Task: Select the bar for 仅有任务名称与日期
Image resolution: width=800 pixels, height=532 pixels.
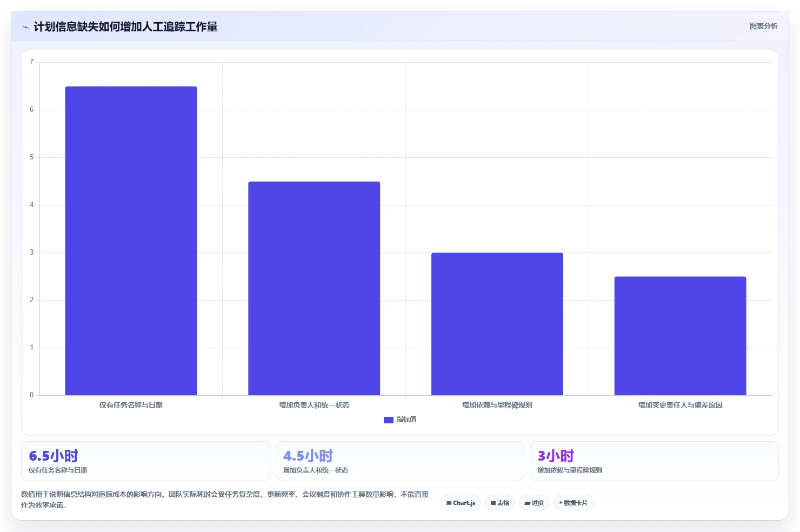Action: coord(131,241)
